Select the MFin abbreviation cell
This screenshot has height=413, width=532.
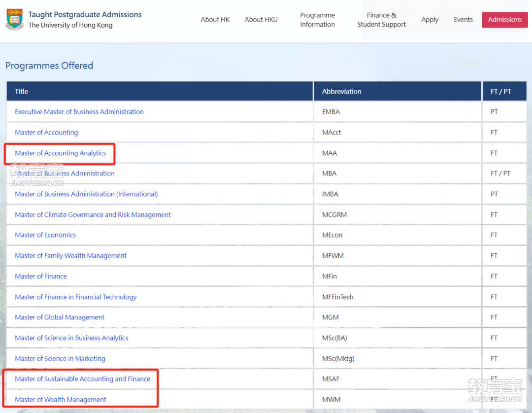(398, 276)
